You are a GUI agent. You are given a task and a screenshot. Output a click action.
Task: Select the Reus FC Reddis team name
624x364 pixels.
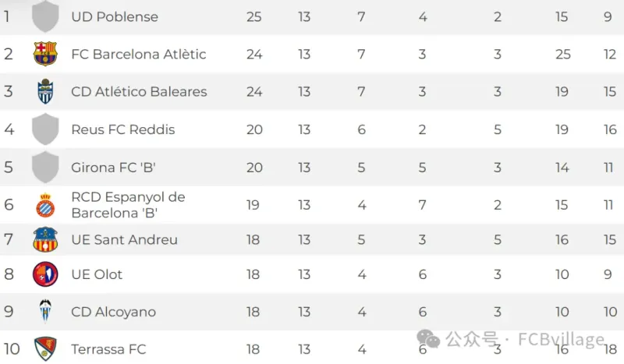click(x=123, y=129)
